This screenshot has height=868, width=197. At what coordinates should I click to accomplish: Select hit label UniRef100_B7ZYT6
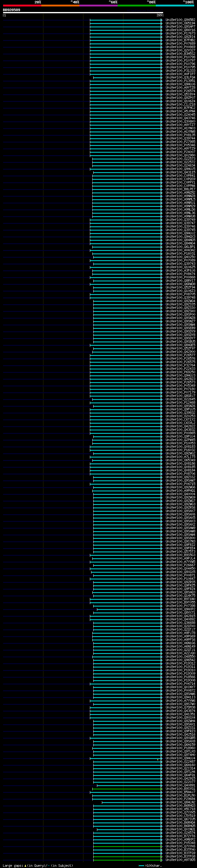pos(180,836)
